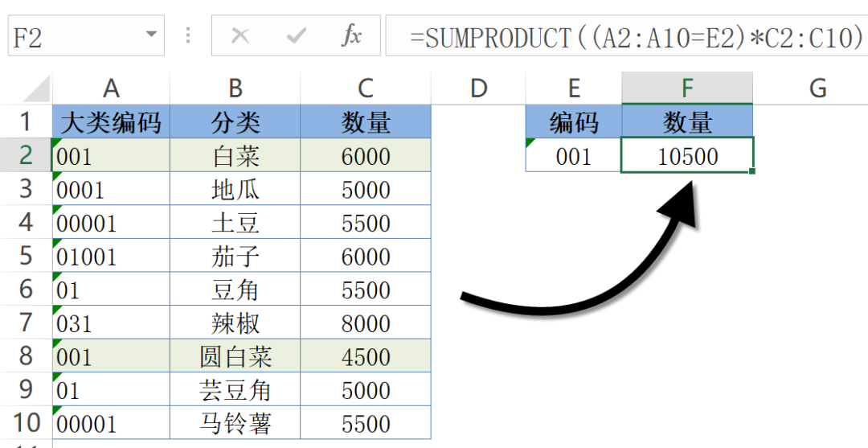The height and width of the screenshot is (448, 868).
Task: Select cell 芸豆角
Action: coord(235,389)
